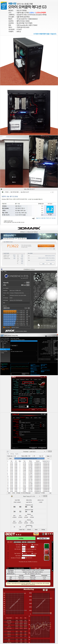Select Benchmarking in Intel XTU sidebar
The image size is (58, 644).
[x=4, y=351]
